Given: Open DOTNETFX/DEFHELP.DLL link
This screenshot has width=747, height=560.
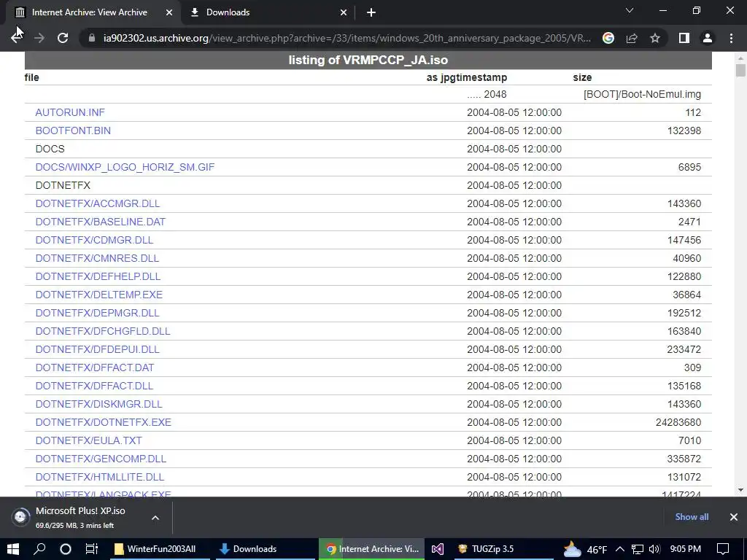Looking at the screenshot, I should 98,276.
